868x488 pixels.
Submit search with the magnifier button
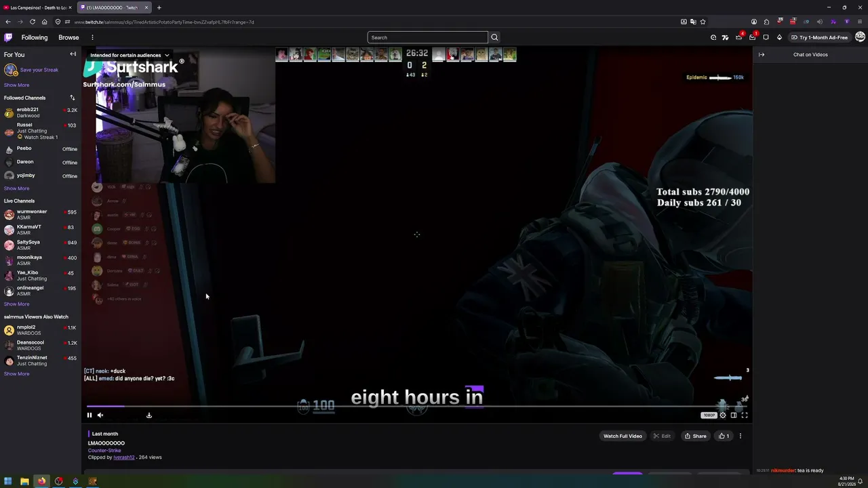(x=494, y=37)
